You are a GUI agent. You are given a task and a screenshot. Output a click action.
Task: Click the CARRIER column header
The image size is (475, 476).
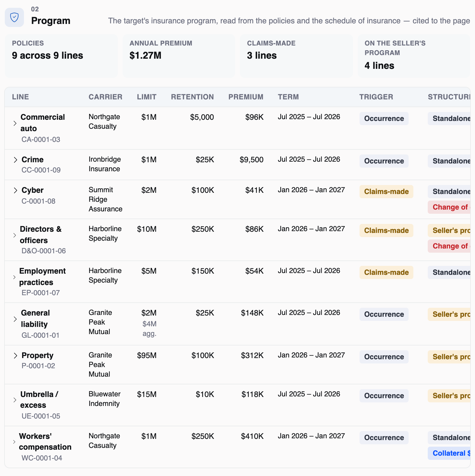tap(105, 97)
